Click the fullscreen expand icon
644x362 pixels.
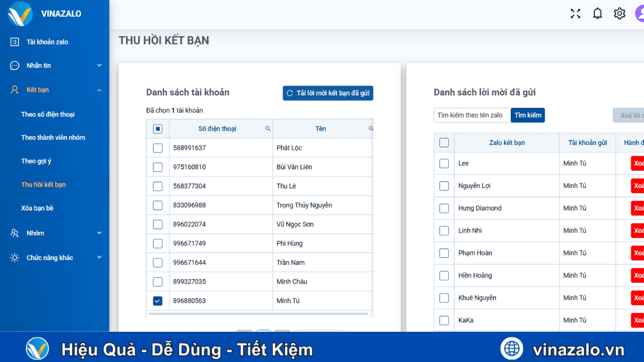coord(575,14)
